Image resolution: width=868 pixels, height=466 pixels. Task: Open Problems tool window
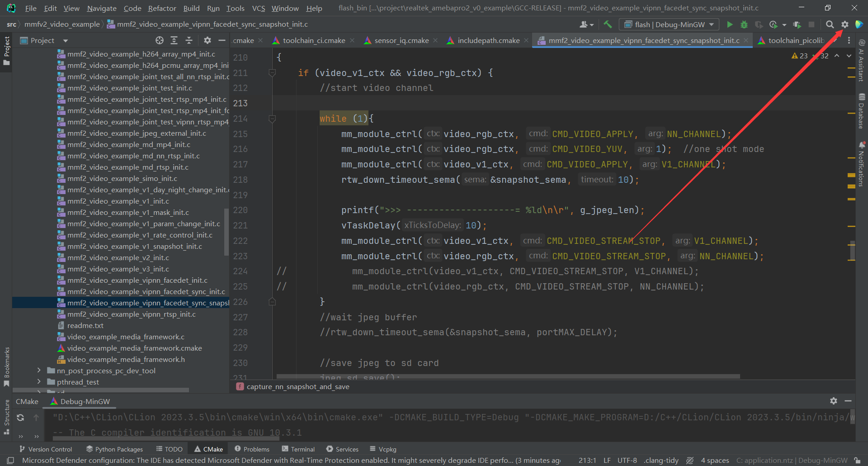click(252, 449)
